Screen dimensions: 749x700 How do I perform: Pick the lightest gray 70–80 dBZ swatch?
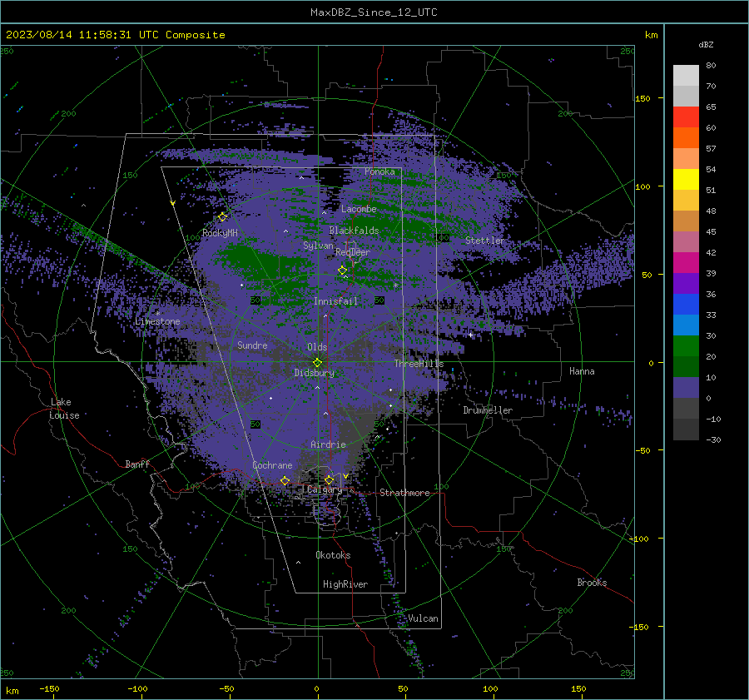686,76
